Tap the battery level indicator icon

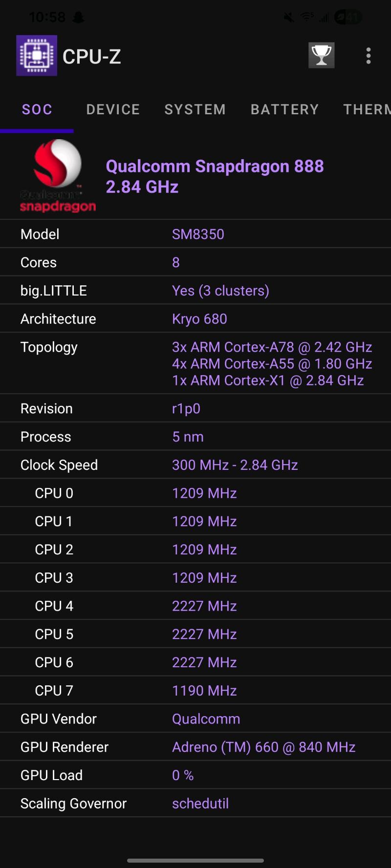tap(348, 18)
